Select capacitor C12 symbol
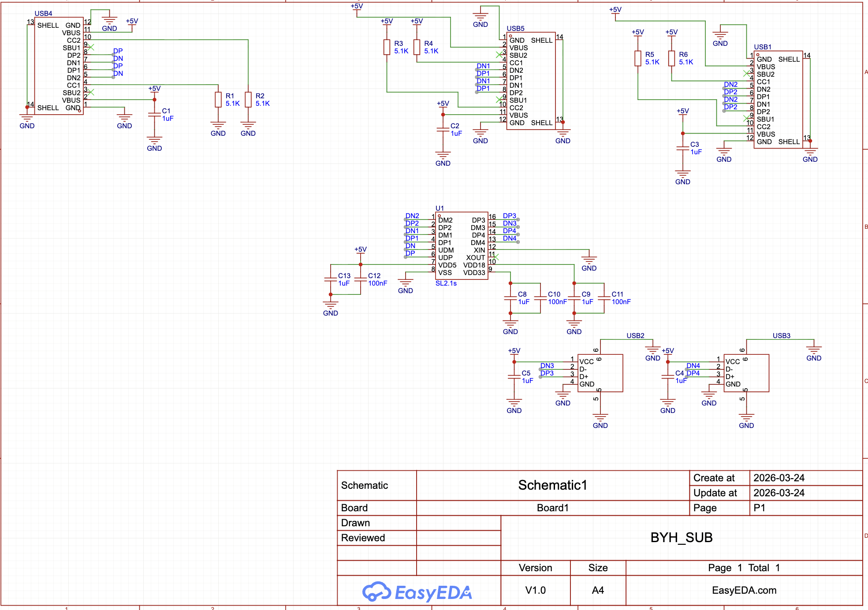 click(361, 279)
